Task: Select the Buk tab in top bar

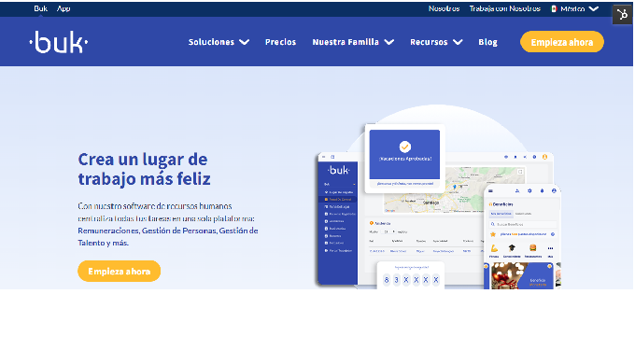Action: [40, 8]
